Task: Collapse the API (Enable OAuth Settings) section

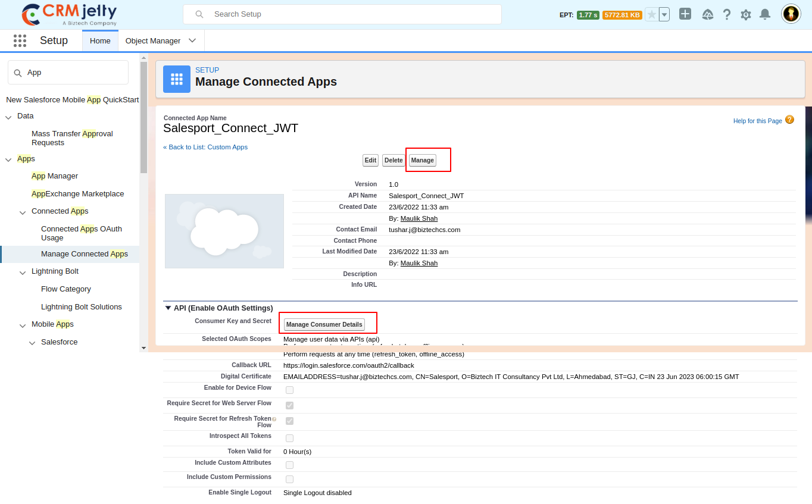Action: (168, 308)
